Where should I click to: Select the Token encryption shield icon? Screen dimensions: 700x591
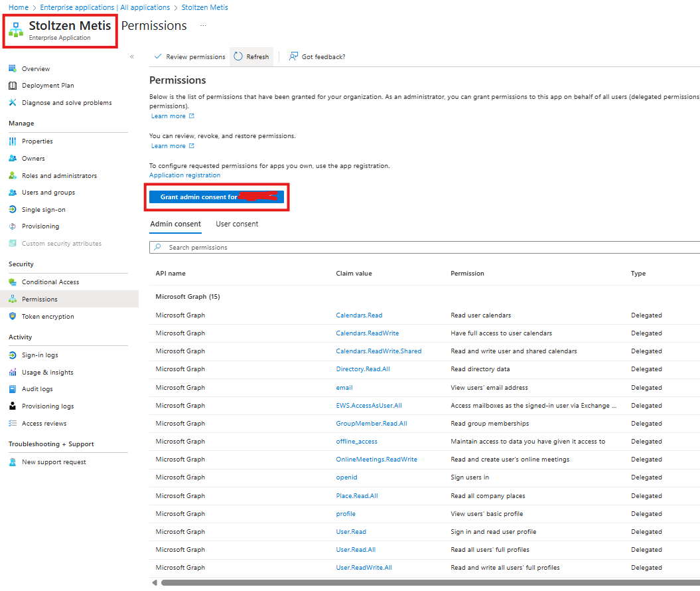click(13, 316)
